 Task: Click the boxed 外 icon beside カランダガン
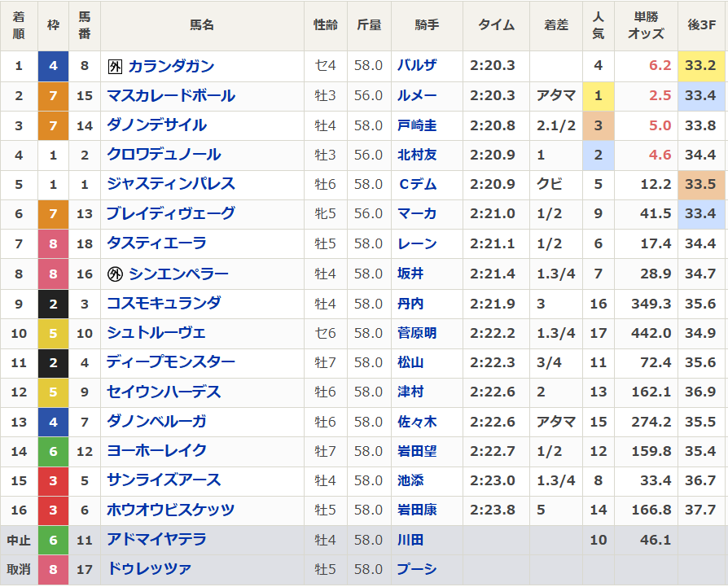[x=115, y=66]
